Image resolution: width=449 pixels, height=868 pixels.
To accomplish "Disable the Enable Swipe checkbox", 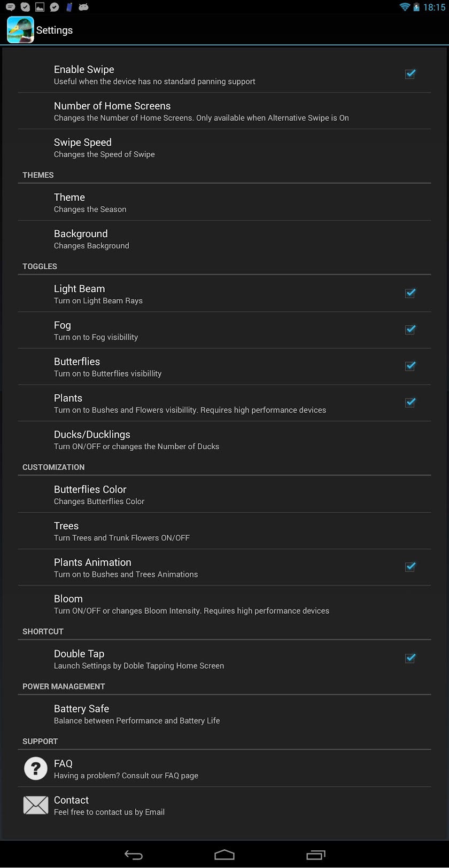I will tap(410, 74).
